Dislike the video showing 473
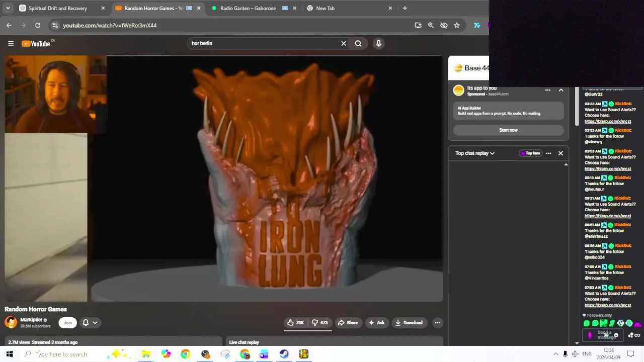Screen dimensions: 644x362 (320, 323)
